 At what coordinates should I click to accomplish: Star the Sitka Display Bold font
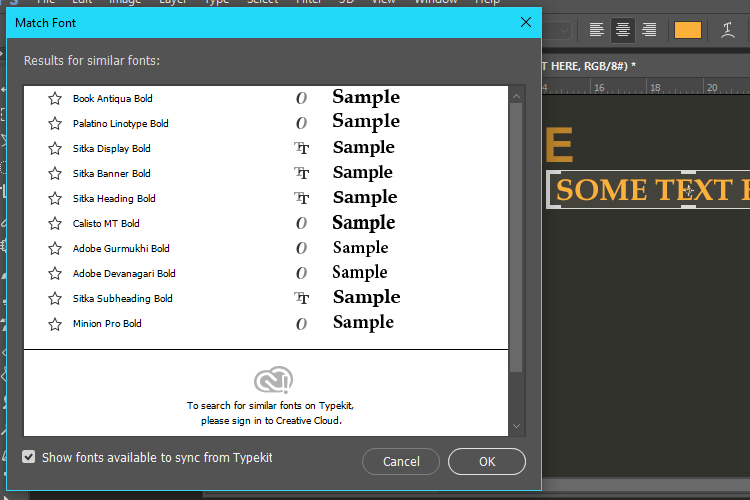tap(55, 148)
